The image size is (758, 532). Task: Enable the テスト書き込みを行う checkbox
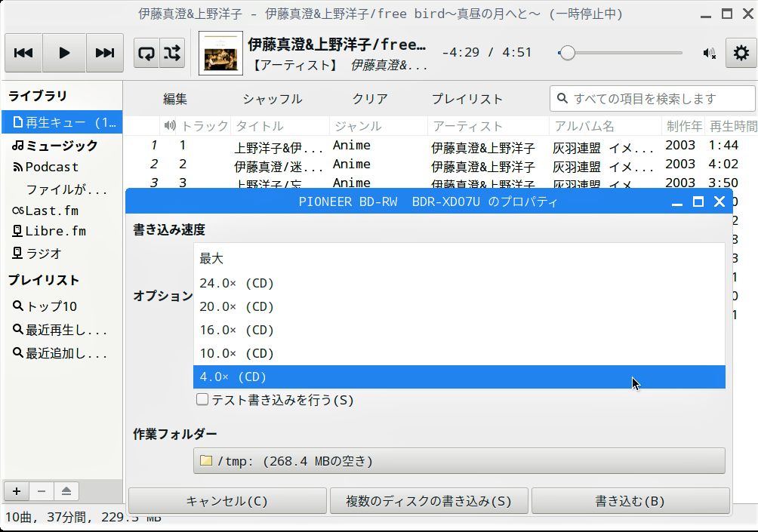(x=202, y=400)
